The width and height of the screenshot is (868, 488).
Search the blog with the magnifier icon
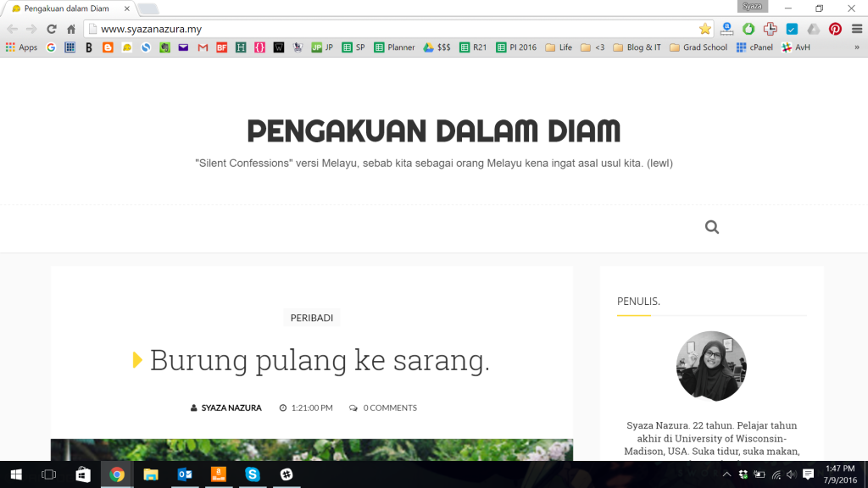[712, 227]
